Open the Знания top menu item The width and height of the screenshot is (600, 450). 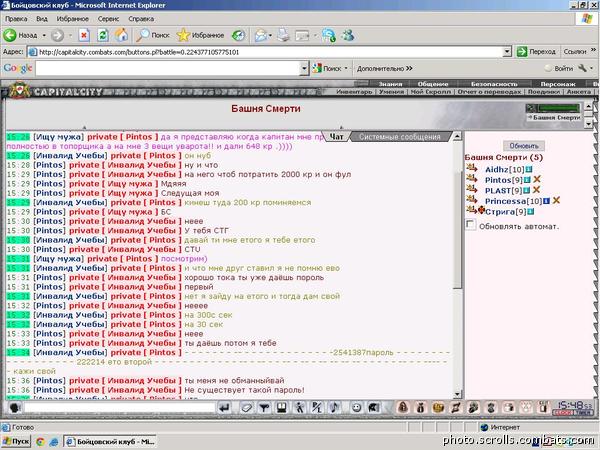(390, 84)
